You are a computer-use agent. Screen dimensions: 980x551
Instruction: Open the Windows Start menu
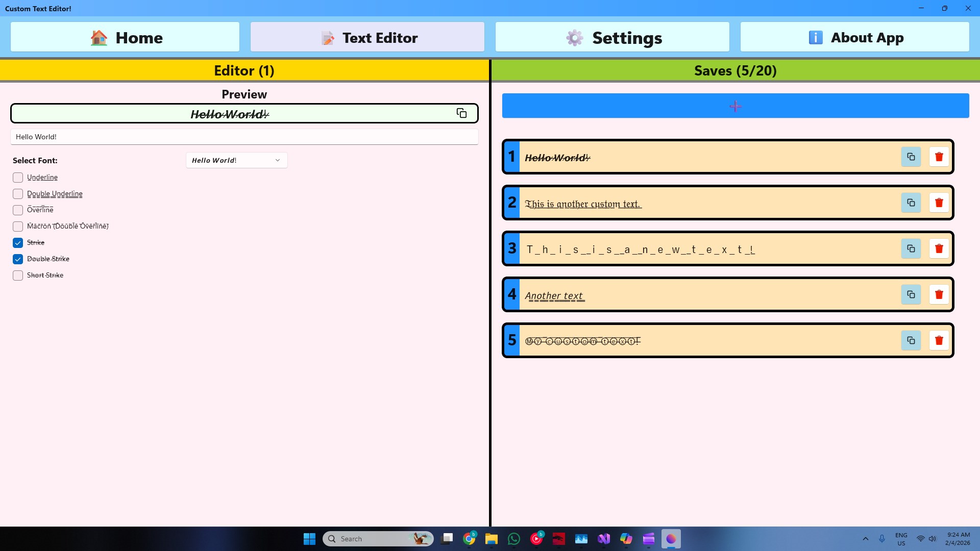309,539
